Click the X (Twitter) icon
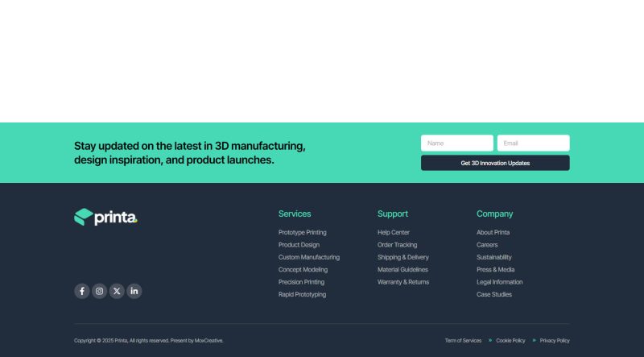 [x=117, y=291]
